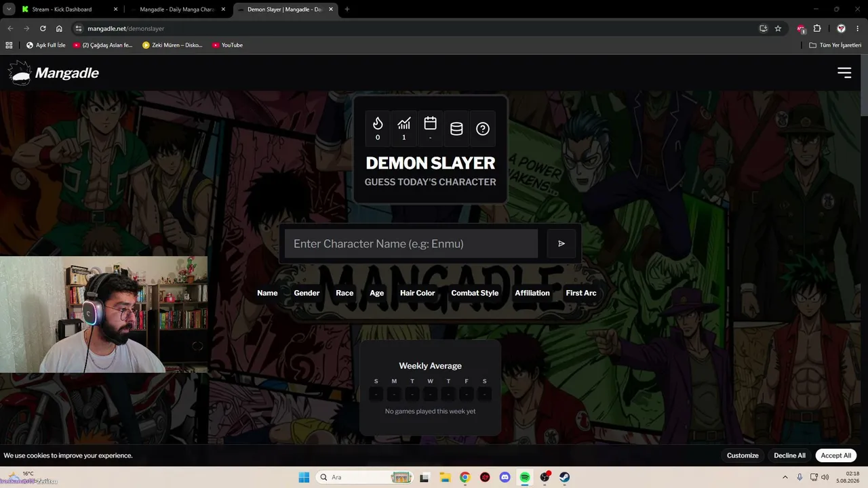
Task: Accept all cookies
Action: pyautogui.click(x=835, y=455)
